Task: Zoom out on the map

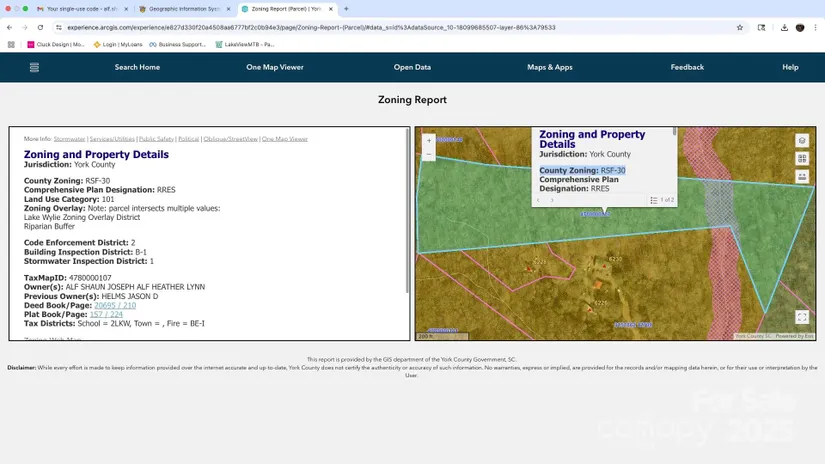Action: point(429,155)
